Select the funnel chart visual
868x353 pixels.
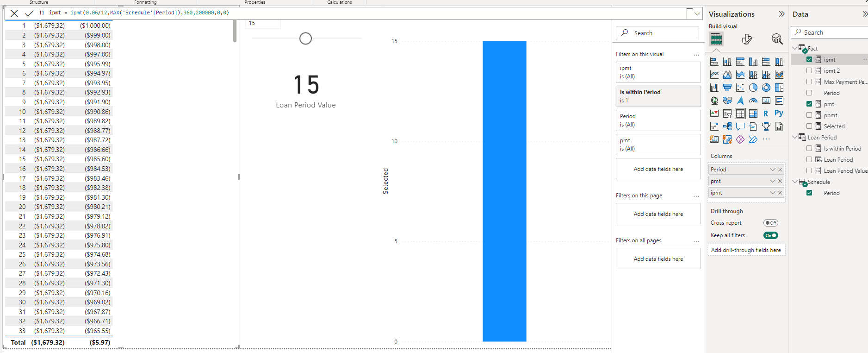(727, 88)
